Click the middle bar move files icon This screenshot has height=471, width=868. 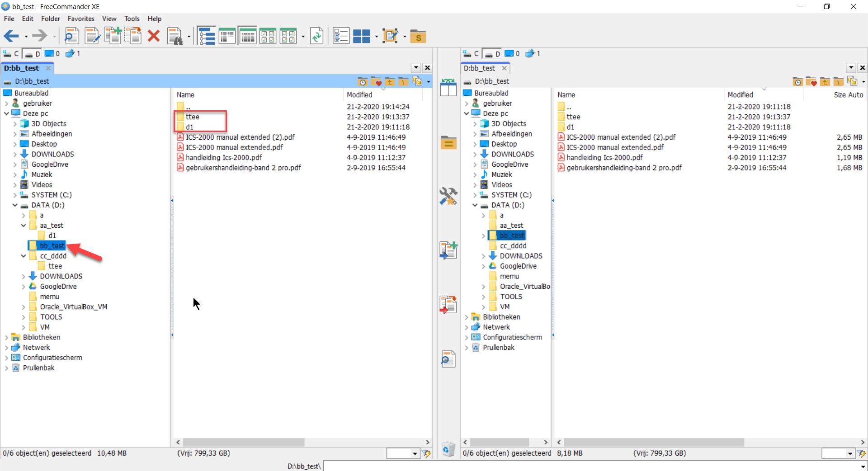pos(448,304)
